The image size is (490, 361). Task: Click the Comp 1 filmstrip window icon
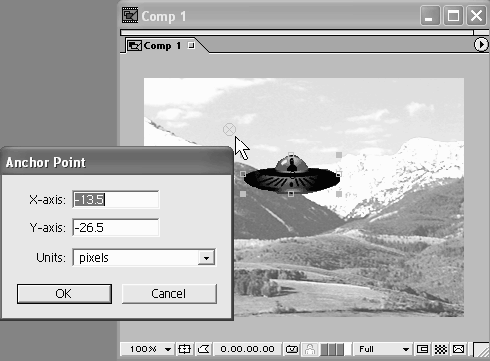[130, 16]
